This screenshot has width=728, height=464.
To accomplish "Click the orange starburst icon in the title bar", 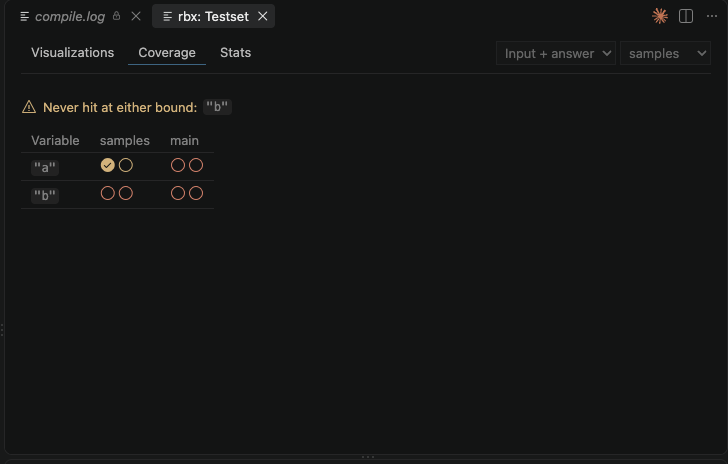I will point(660,16).
